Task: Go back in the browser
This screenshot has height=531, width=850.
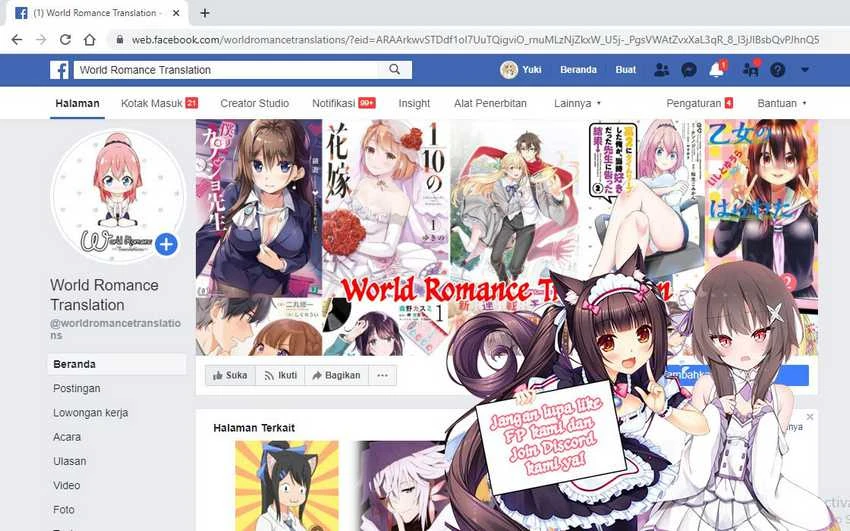Action: [17, 40]
